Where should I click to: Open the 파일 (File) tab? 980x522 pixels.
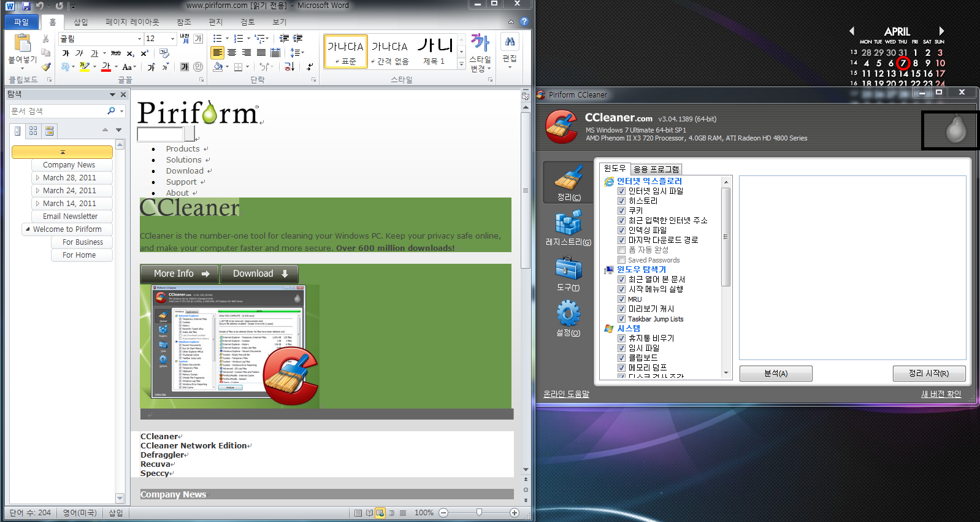21,22
